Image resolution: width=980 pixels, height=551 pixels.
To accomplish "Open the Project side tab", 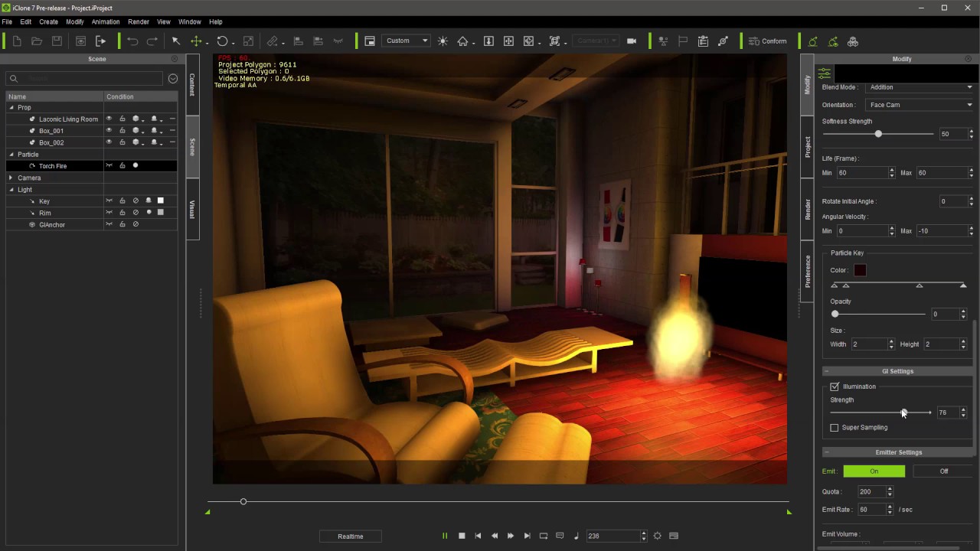I will click(807, 147).
